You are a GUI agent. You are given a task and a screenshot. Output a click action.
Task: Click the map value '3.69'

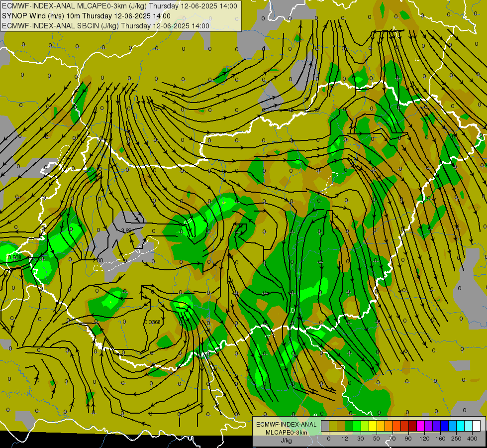pos(126,230)
